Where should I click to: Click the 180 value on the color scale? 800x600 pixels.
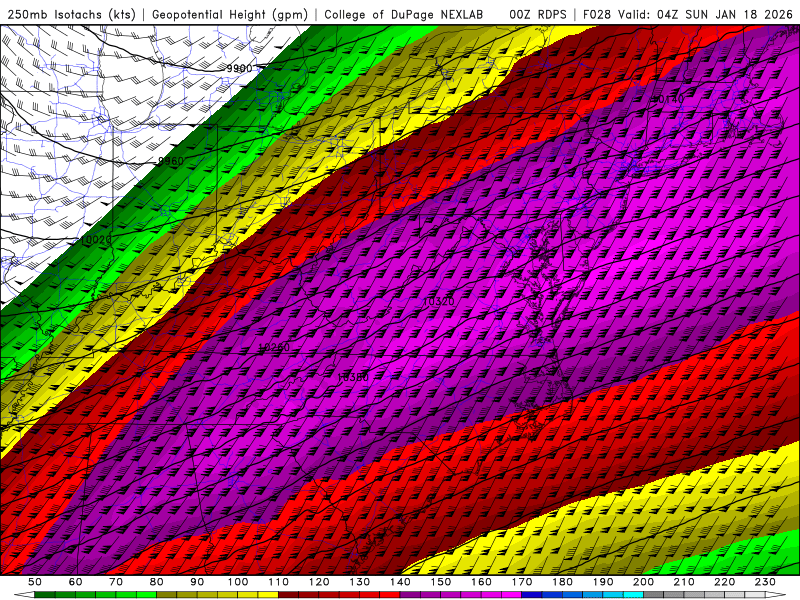pos(563,582)
